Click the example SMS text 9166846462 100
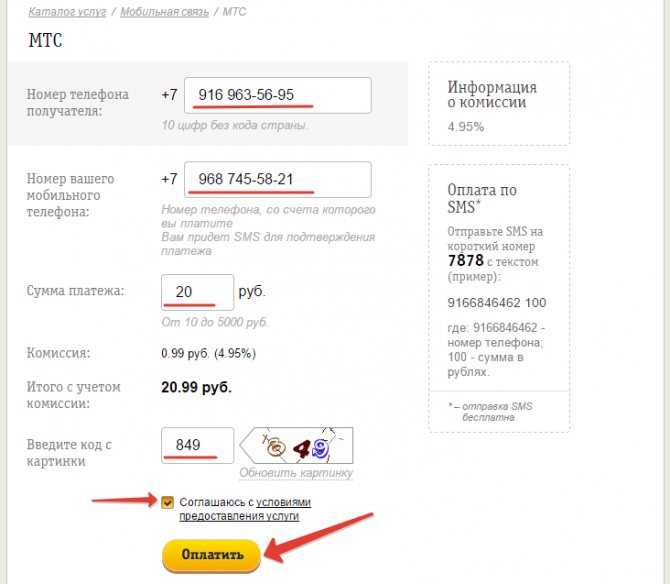The image size is (670, 584). (x=497, y=303)
